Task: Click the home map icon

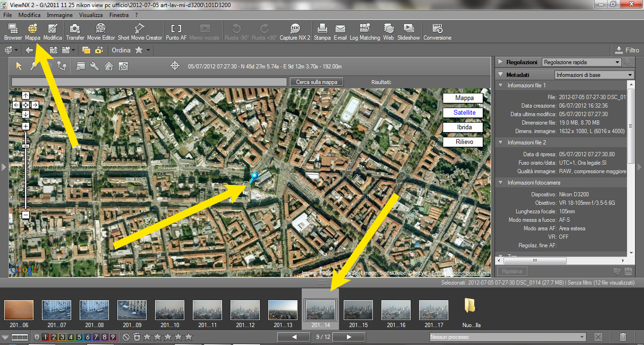Action: click(109, 66)
